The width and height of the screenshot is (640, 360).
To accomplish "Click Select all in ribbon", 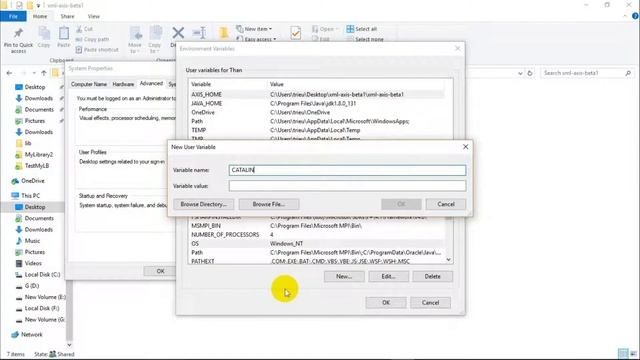I will coord(362,29).
